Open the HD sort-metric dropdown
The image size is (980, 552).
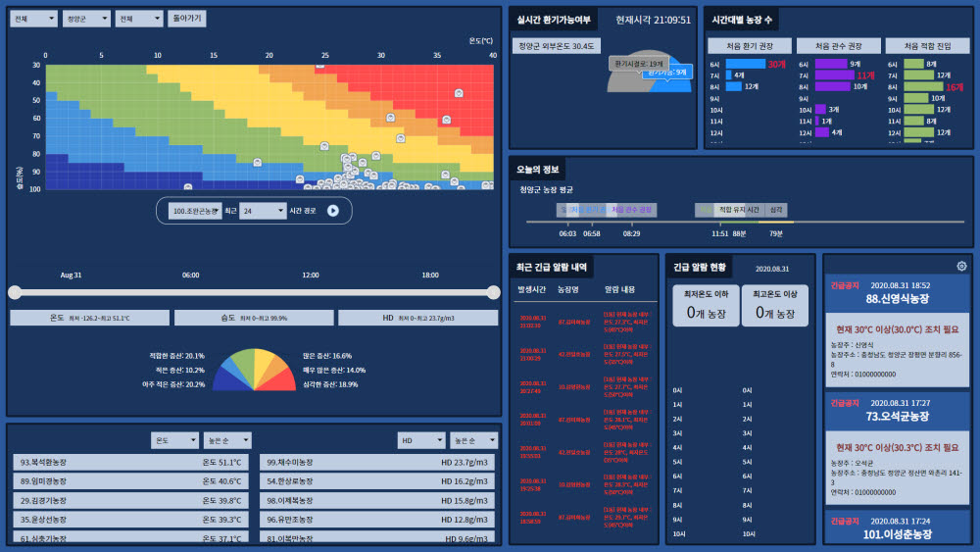coord(420,440)
